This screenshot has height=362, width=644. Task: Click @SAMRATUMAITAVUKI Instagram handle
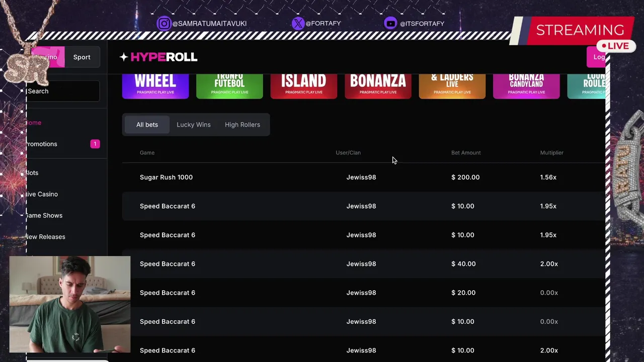point(209,24)
